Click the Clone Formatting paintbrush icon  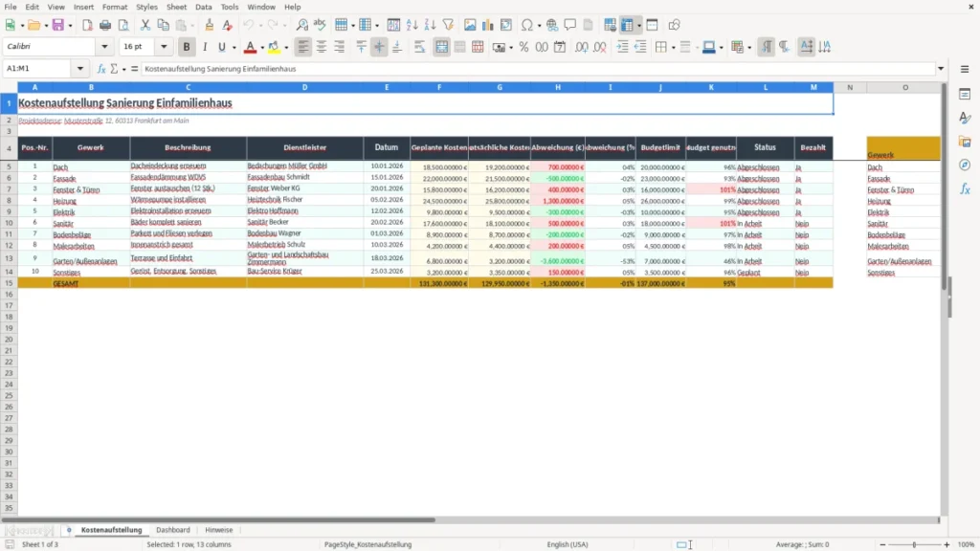pos(210,25)
